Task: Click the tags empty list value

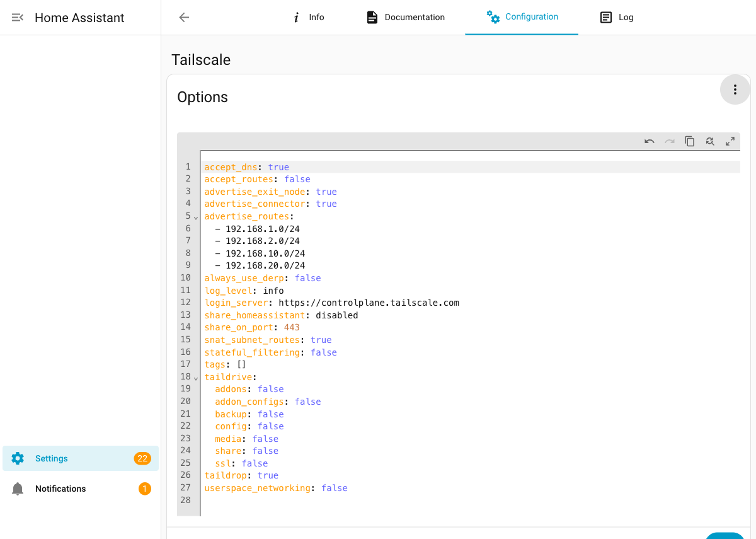Action: click(x=241, y=364)
